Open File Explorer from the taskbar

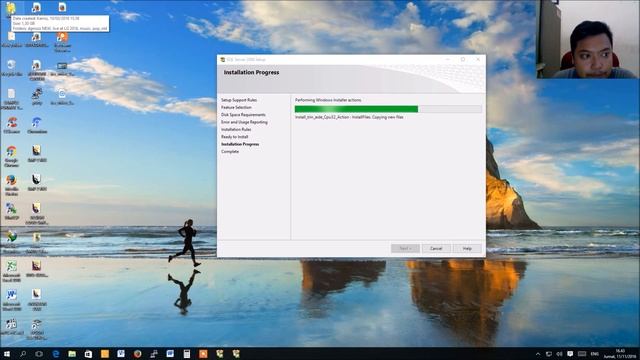72,354
